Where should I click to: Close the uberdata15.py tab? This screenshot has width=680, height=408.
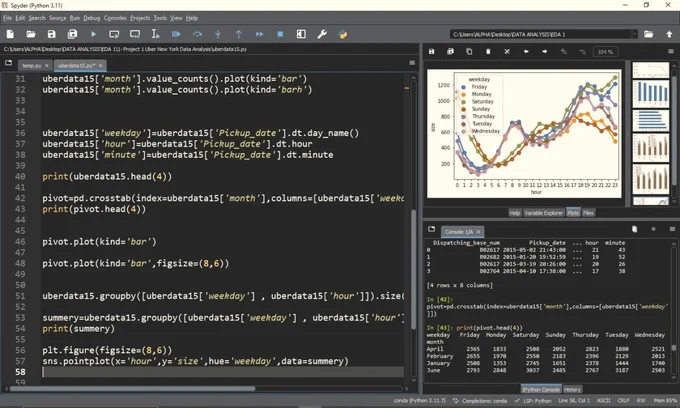click(x=100, y=66)
